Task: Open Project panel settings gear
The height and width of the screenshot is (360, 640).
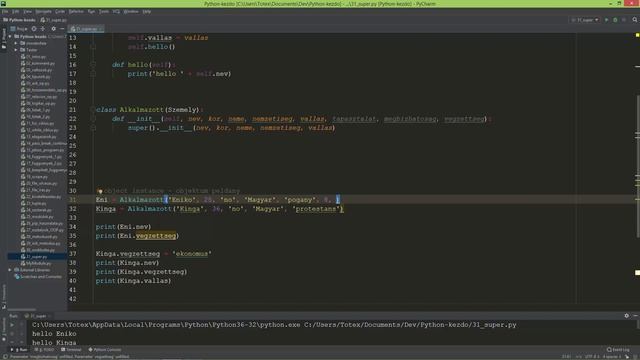Action: pyautogui.click(x=53, y=29)
